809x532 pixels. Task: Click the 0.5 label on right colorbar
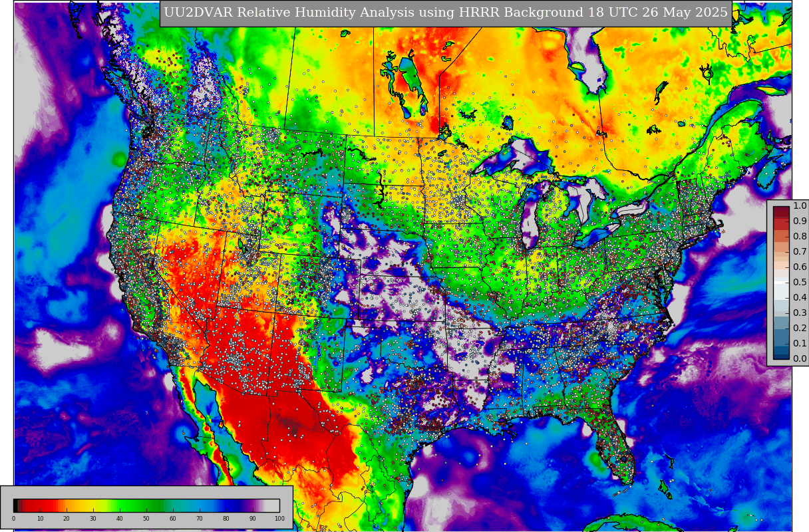click(800, 283)
